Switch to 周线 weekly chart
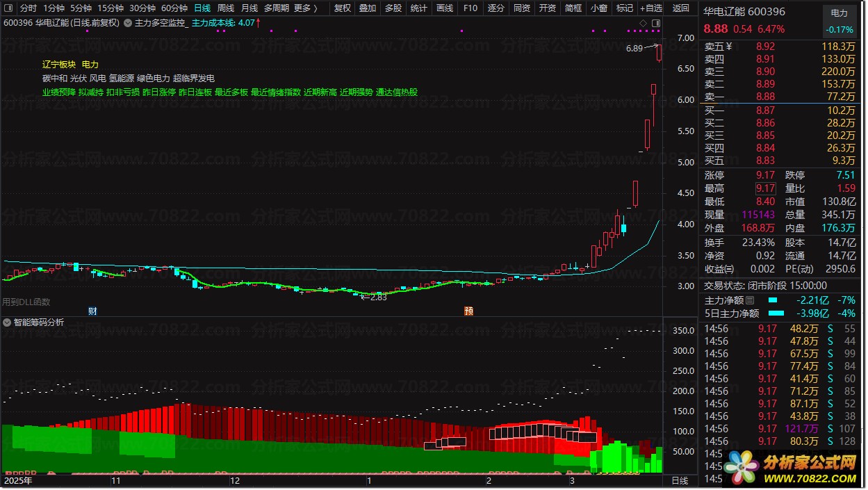This screenshot has width=868, height=490. pos(226,8)
